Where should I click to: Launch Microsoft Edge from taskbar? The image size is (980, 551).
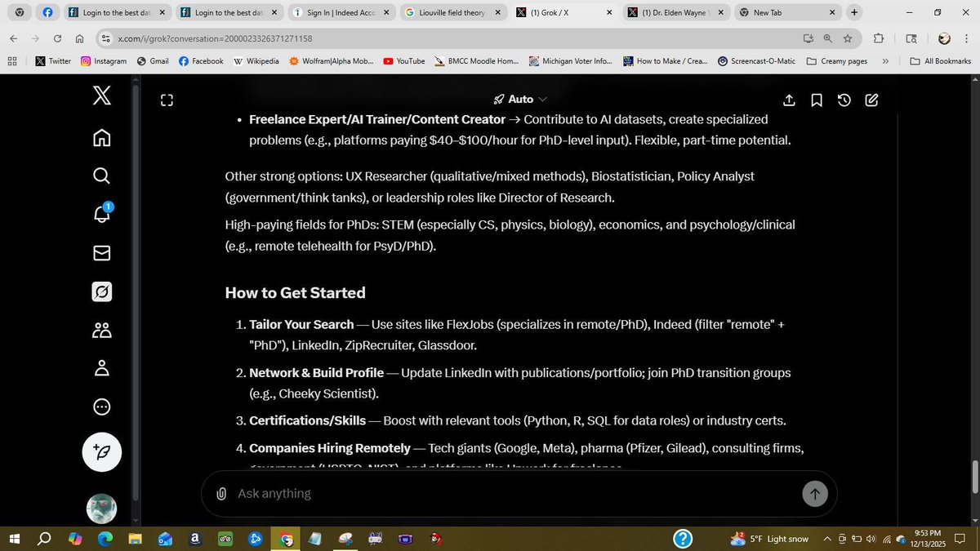[x=105, y=539]
